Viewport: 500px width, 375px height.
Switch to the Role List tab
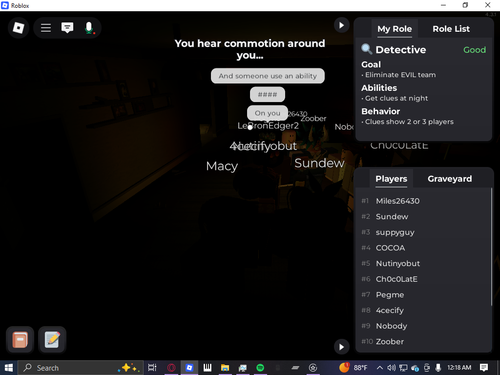click(x=451, y=29)
